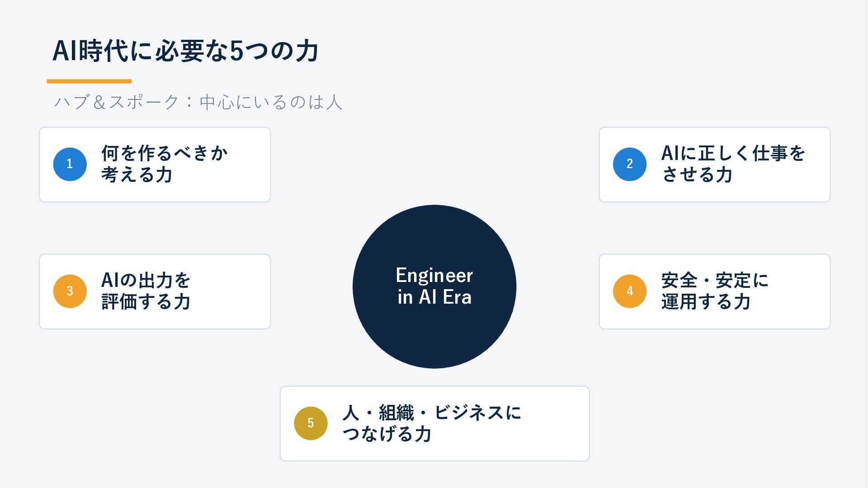Image resolution: width=868 pixels, height=488 pixels.
Task: Click the 安全・安定に運用する力 card text
Action: point(715,291)
